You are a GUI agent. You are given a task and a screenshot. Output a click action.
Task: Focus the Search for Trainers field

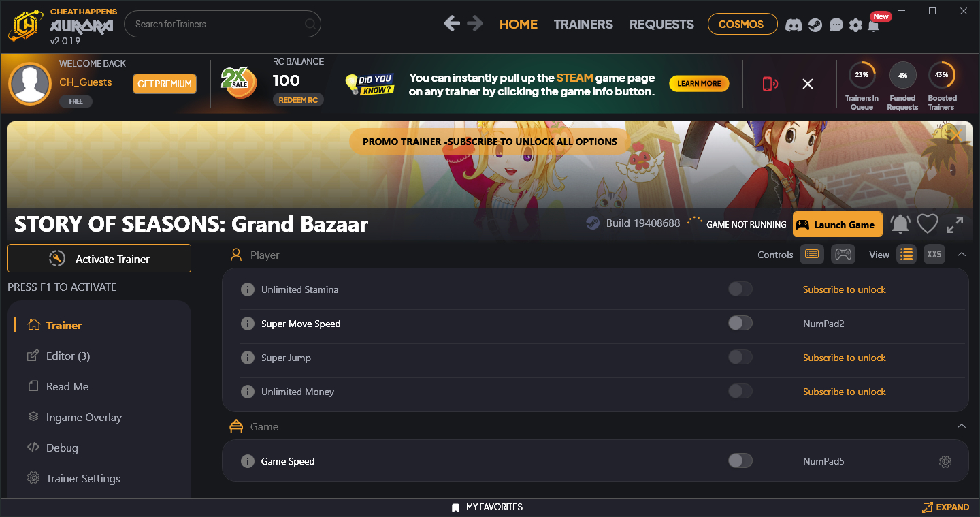(x=223, y=24)
